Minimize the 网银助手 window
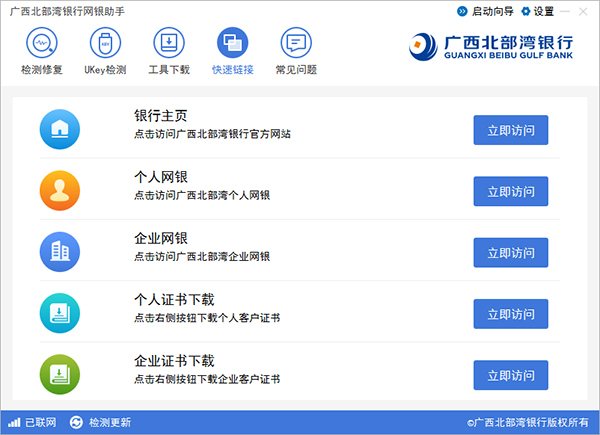 pos(565,11)
